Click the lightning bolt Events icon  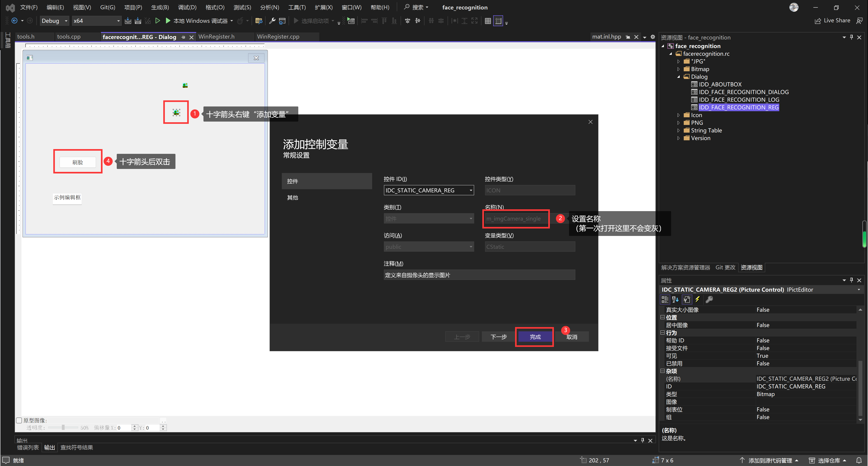(698, 299)
